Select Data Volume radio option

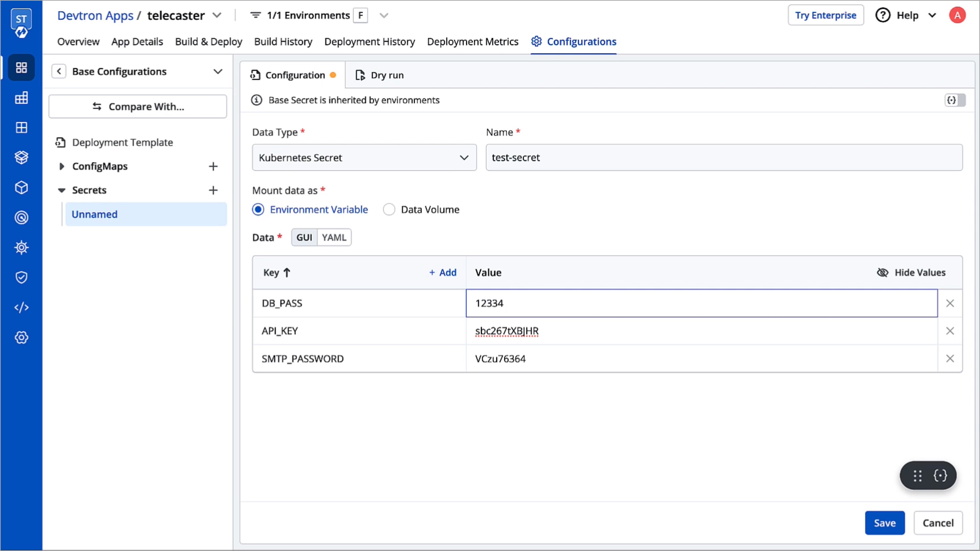tap(389, 210)
